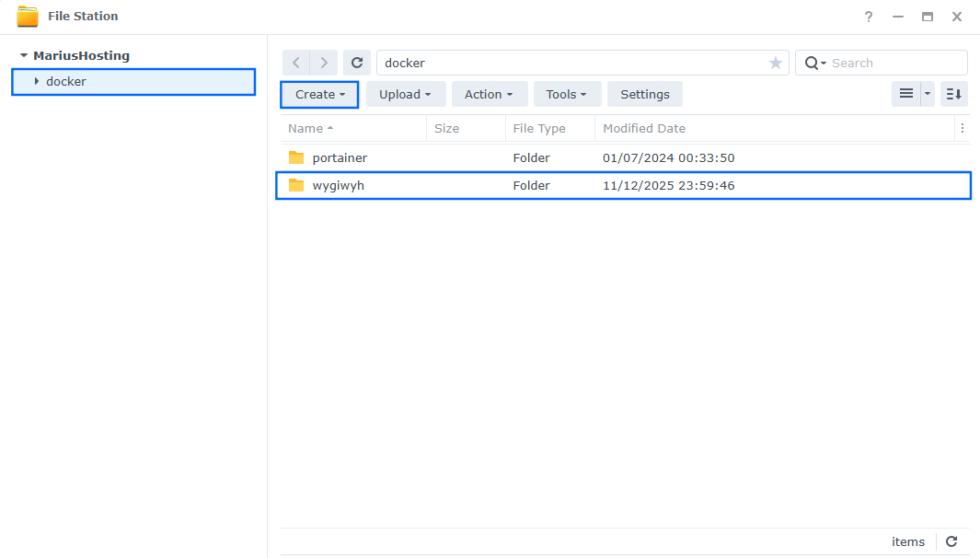This screenshot has width=980, height=558.
Task: Open the Create dropdown menu
Action: tap(318, 94)
